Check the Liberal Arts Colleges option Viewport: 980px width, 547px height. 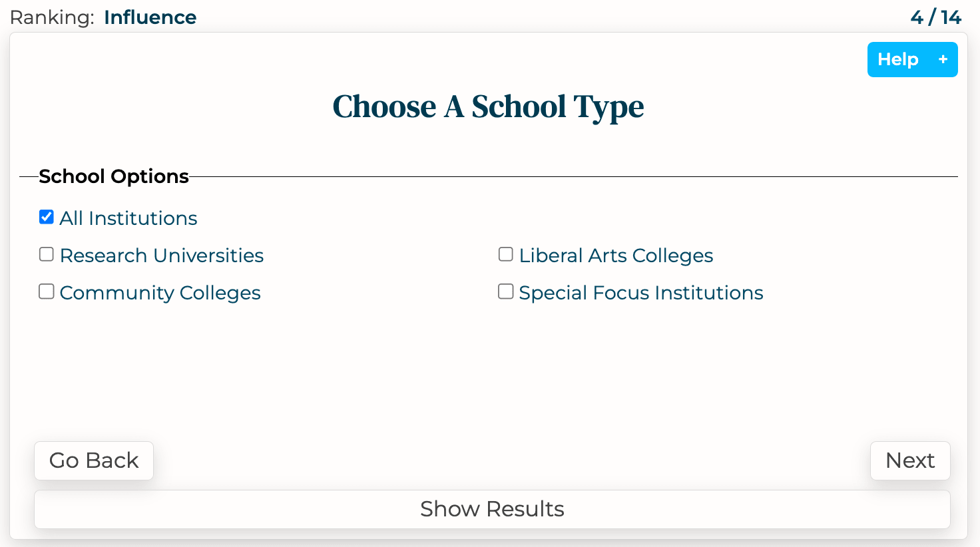tap(505, 254)
